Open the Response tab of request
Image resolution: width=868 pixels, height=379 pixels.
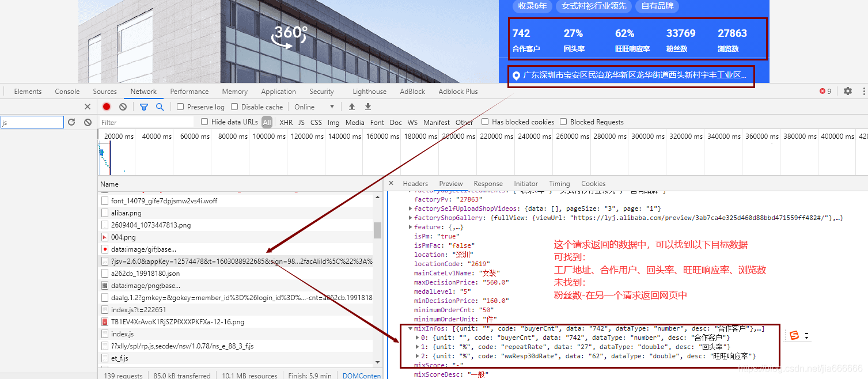(488, 183)
